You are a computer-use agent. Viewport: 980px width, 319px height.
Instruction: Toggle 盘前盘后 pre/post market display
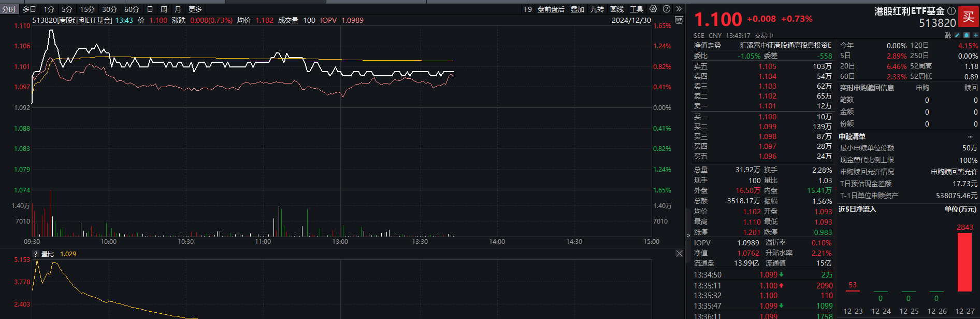click(x=551, y=9)
